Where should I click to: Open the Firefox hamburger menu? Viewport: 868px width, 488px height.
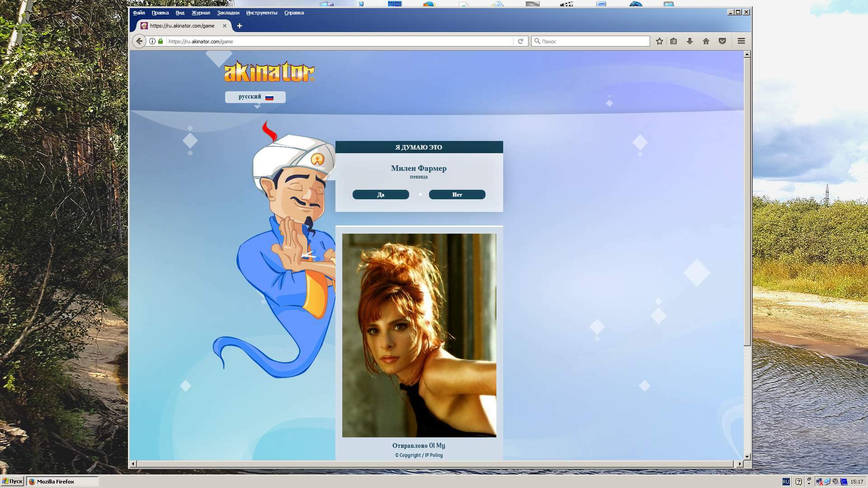741,41
